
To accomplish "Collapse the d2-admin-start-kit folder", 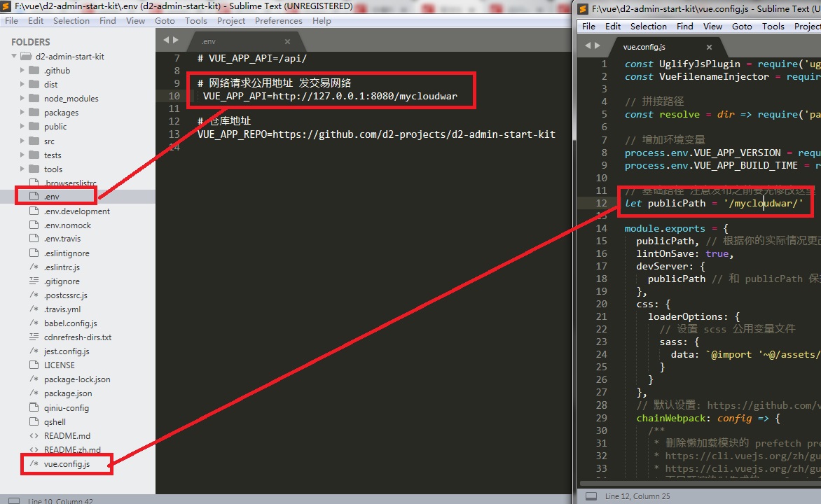I will (x=13, y=56).
